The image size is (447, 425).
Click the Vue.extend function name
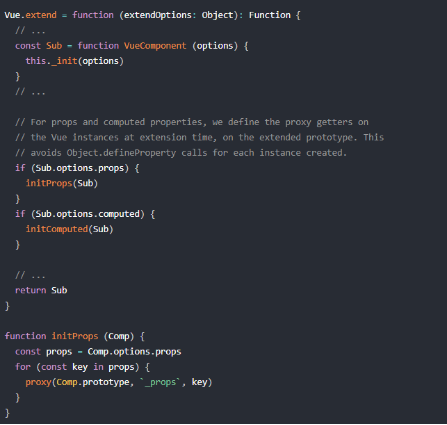coord(31,15)
